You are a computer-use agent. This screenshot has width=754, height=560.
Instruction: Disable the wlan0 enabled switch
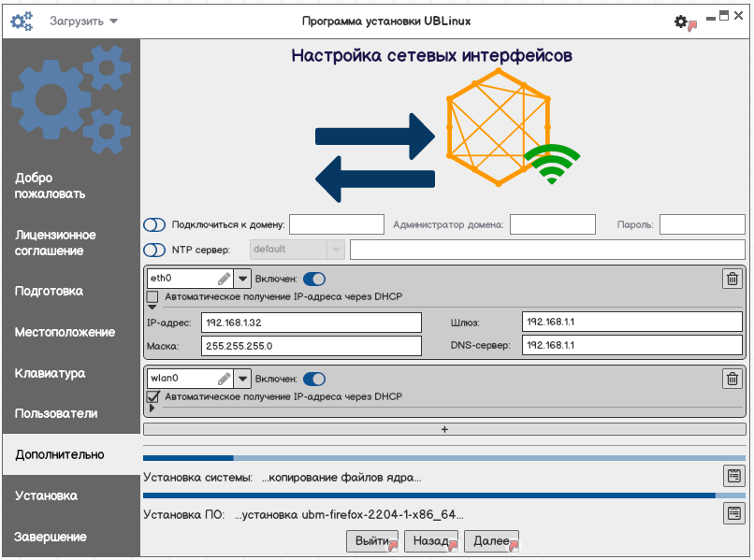pos(314,379)
